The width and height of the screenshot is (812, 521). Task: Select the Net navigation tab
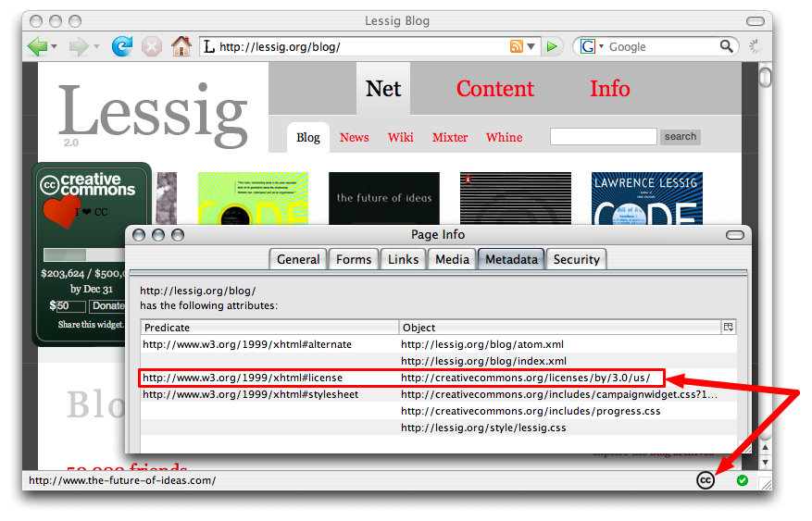383,89
